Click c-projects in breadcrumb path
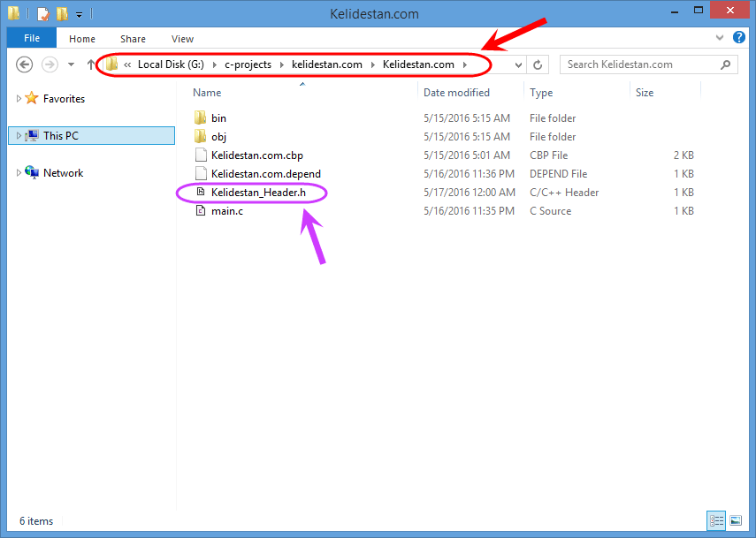 (248, 64)
